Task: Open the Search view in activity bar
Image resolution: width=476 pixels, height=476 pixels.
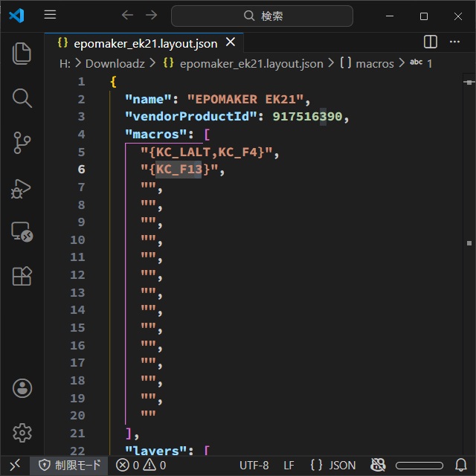Action: [x=22, y=97]
